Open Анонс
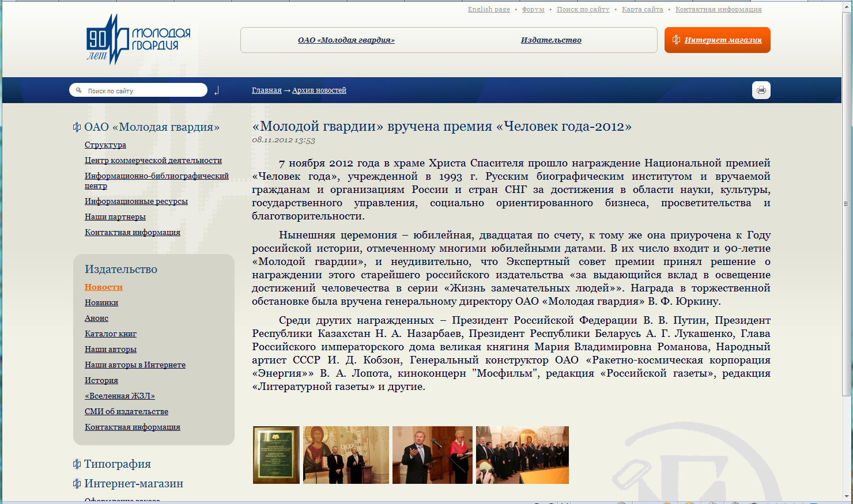The width and height of the screenshot is (853, 504). pyautogui.click(x=96, y=319)
